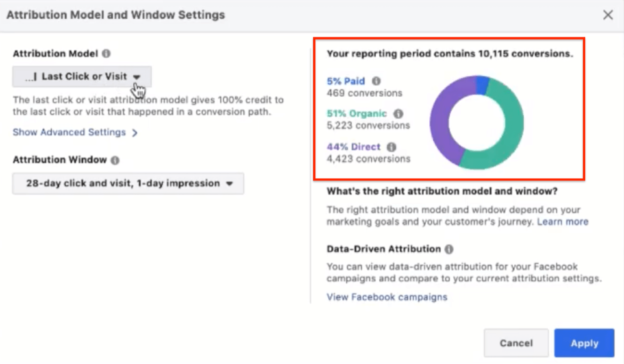Click the Learn more link
The width and height of the screenshot is (624, 364).
click(x=562, y=221)
